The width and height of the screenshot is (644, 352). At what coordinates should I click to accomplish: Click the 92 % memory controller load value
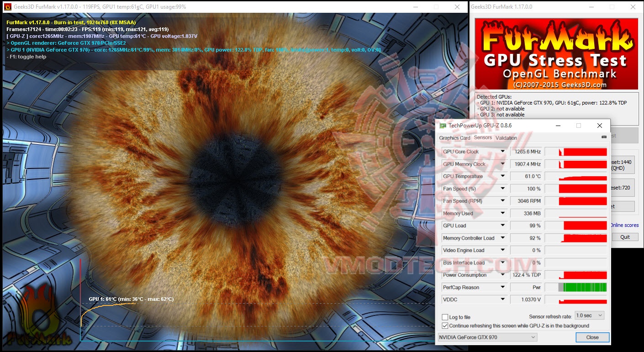point(526,238)
